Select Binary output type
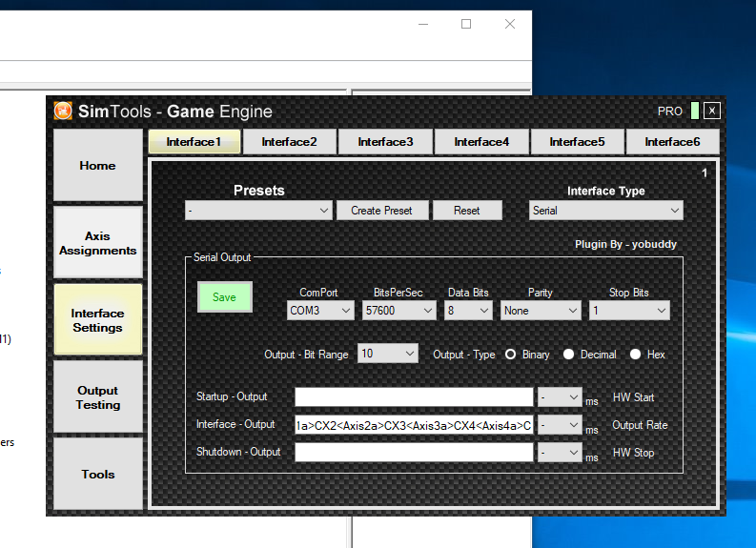The image size is (756, 548). 510,355
